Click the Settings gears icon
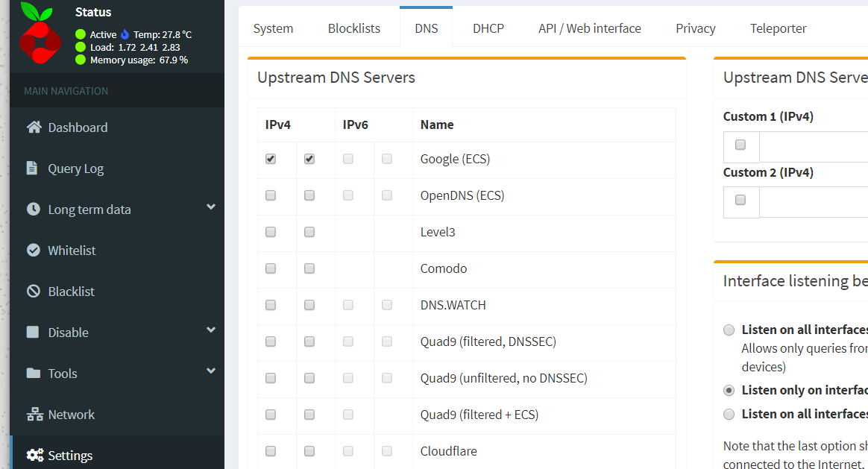Screen dimensions: 868x469 [34, 456]
